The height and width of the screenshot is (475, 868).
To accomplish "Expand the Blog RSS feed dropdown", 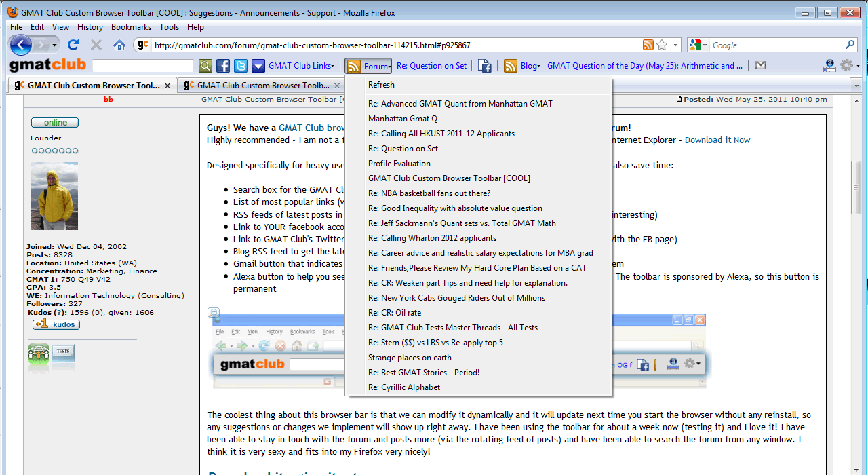I will point(522,66).
